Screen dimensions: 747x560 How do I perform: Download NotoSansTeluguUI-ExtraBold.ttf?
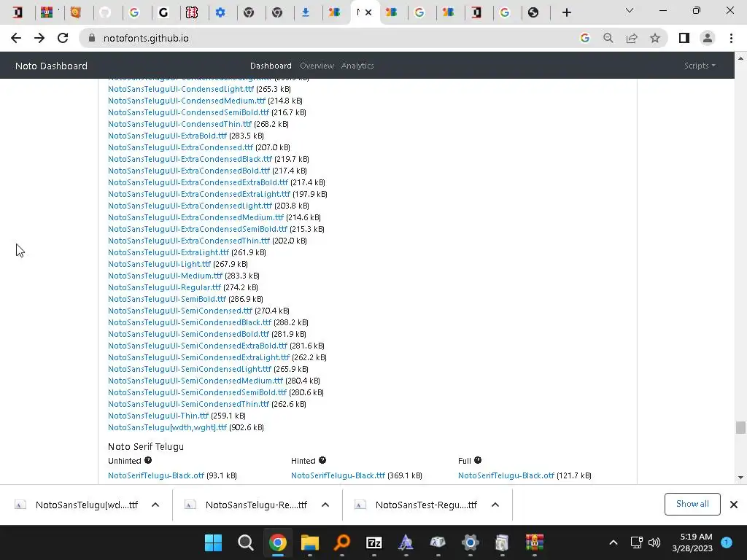pyautogui.click(x=167, y=136)
